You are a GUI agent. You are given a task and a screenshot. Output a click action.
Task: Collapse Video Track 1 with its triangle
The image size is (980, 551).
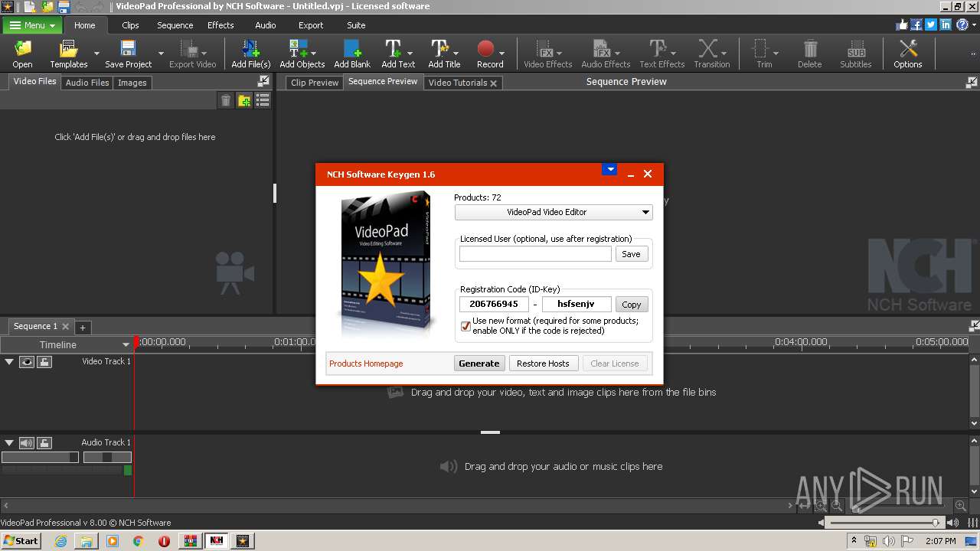[9, 361]
